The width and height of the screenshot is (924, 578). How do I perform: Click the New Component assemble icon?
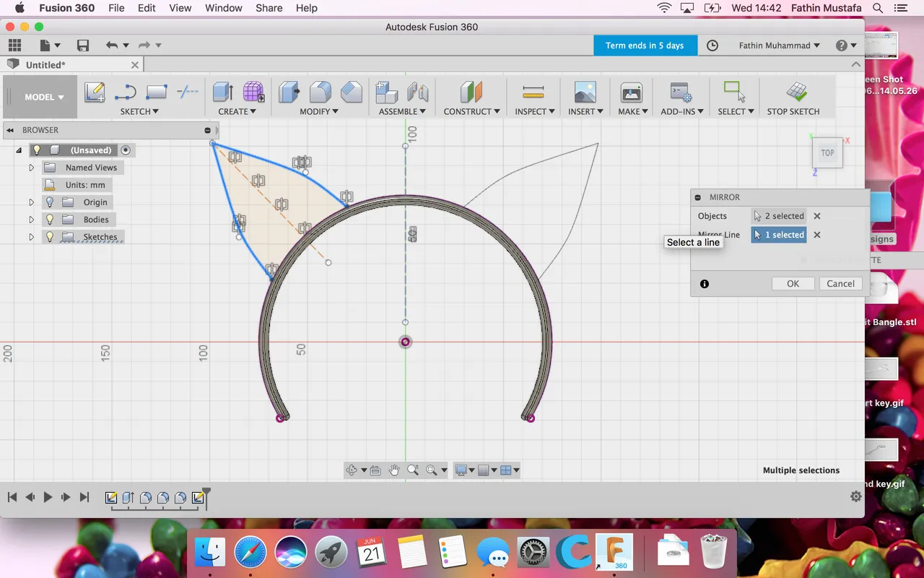click(x=387, y=92)
